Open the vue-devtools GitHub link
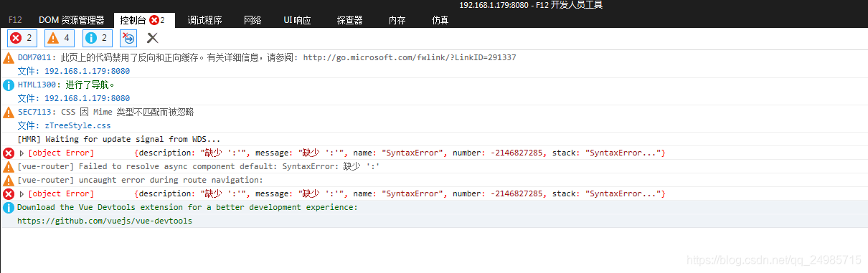Image resolution: width=868 pixels, height=273 pixels. [105, 221]
